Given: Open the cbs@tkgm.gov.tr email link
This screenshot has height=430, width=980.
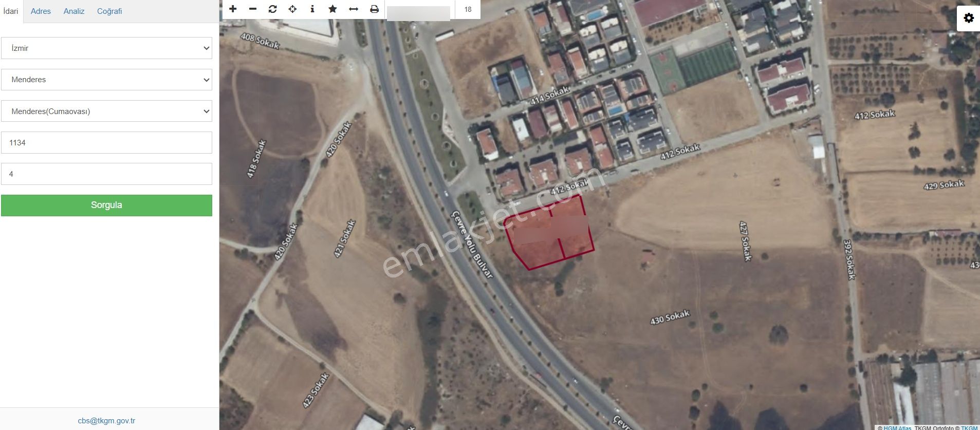Looking at the screenshot, I should pyautogui.click(x=106, y=421).
